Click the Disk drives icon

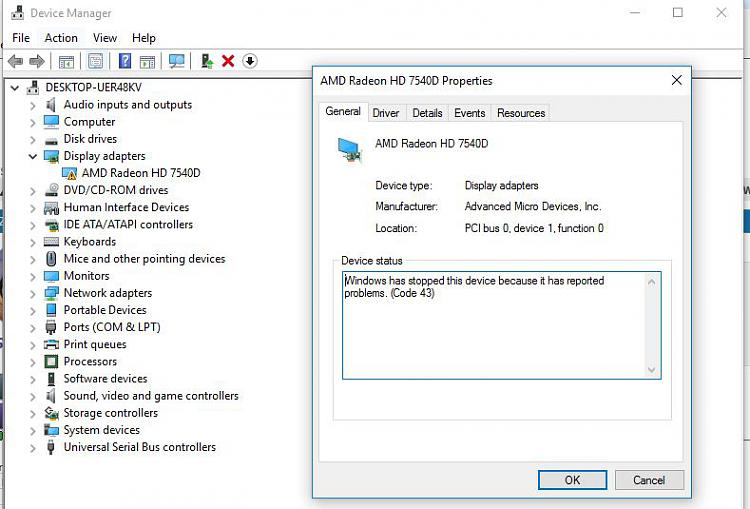click(51, 140)
